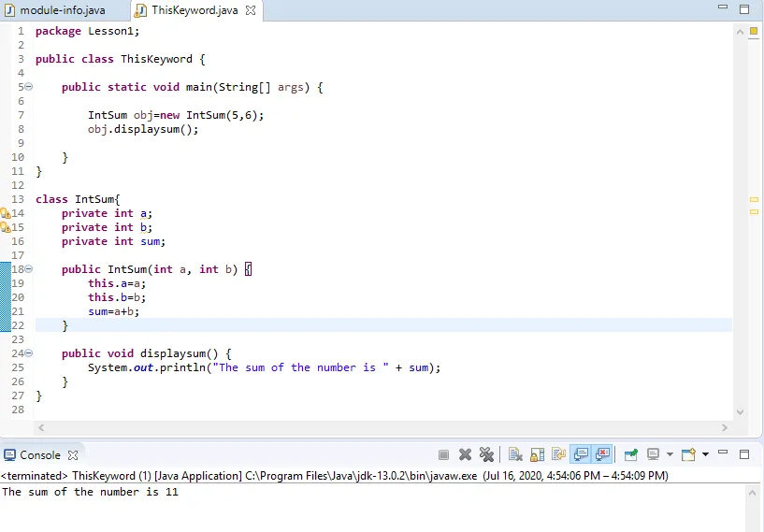Click 'this.a=a;' on line 19
The width and height of the screenshot is (764, 532).
tap(117, 283)
